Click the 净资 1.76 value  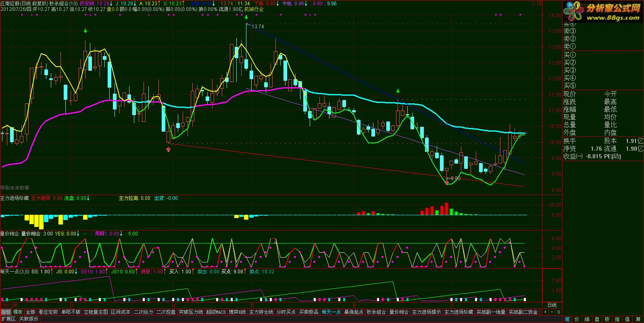click(x=596, y=149)
